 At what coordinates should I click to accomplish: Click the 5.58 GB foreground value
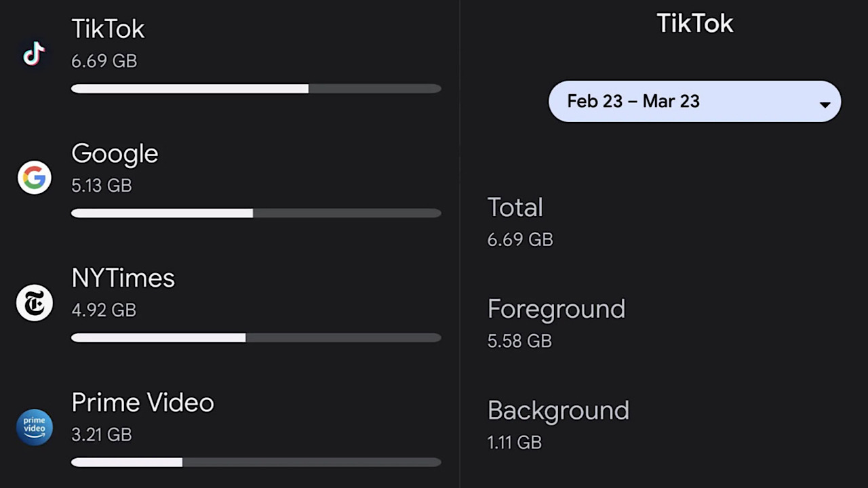coord(519,341)
